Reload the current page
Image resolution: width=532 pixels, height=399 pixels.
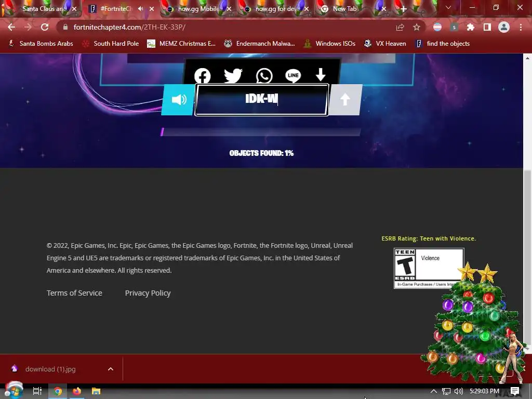click(45, 27)
